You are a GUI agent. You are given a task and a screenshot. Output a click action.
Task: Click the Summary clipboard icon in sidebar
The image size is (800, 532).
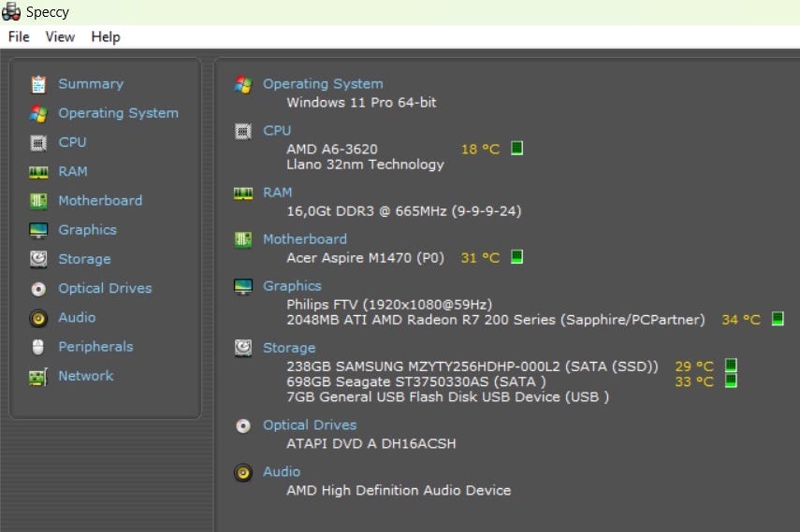pyautogui.click(x=38, y=84)
